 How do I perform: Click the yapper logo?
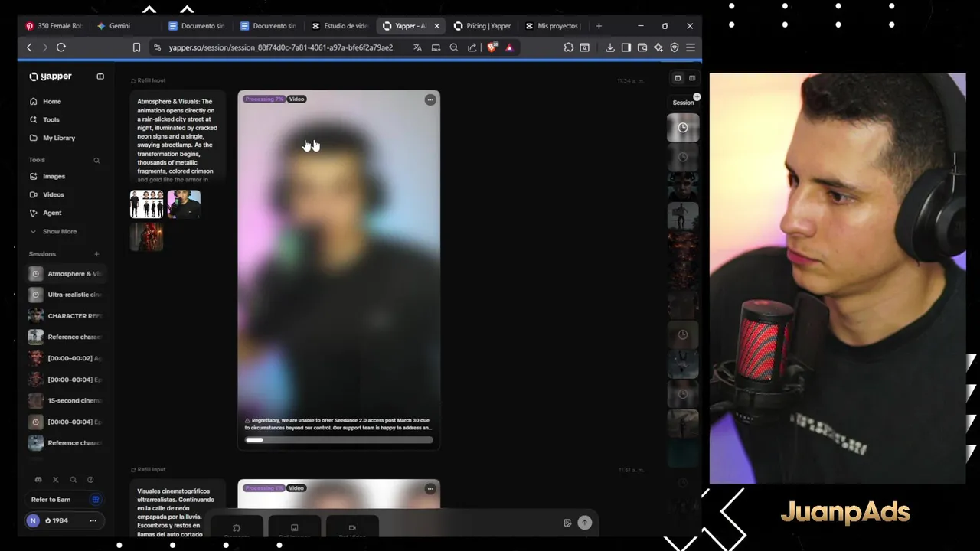coord(51,77)
